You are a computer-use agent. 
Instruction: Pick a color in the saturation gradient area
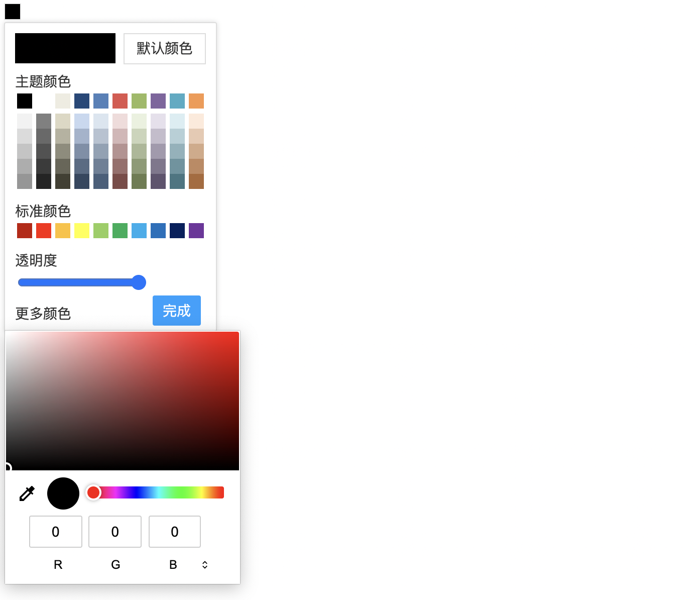(123, 401)
